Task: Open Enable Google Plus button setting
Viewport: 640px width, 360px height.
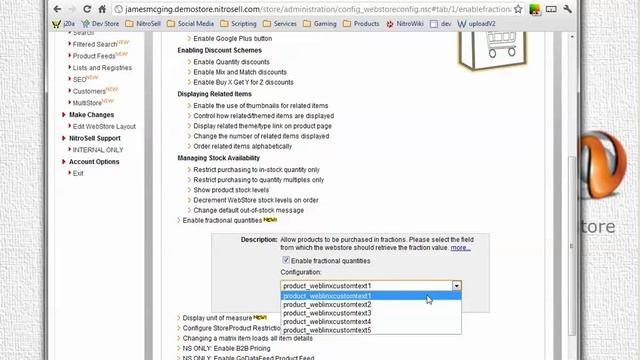Action: point(233,38)
